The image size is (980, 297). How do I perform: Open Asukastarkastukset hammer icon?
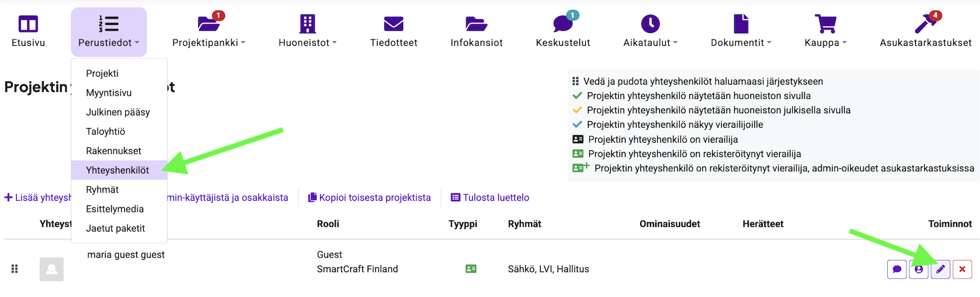(x=925, y=24)
